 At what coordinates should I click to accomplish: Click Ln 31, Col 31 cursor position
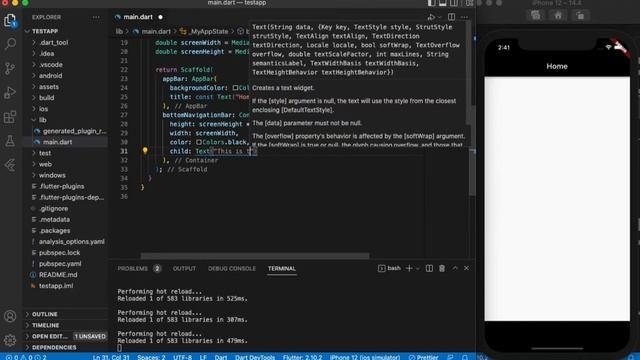(111, 357)
